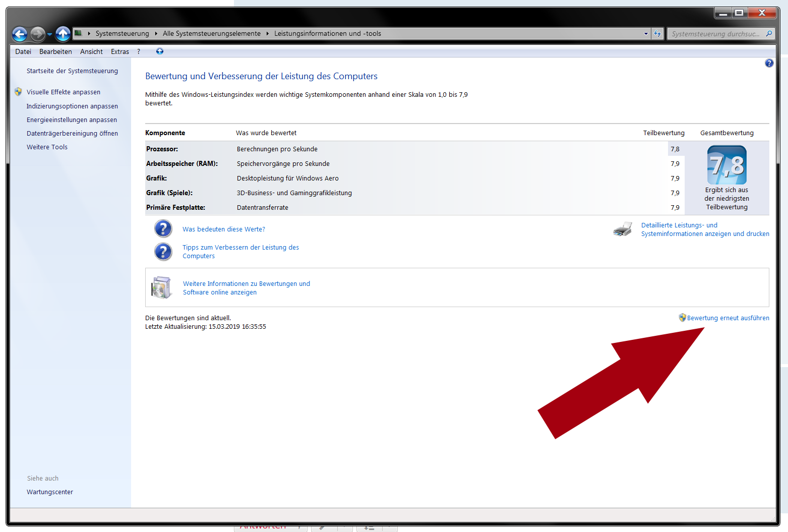Open the recent pages dropdown arrow

coord(50,34)
